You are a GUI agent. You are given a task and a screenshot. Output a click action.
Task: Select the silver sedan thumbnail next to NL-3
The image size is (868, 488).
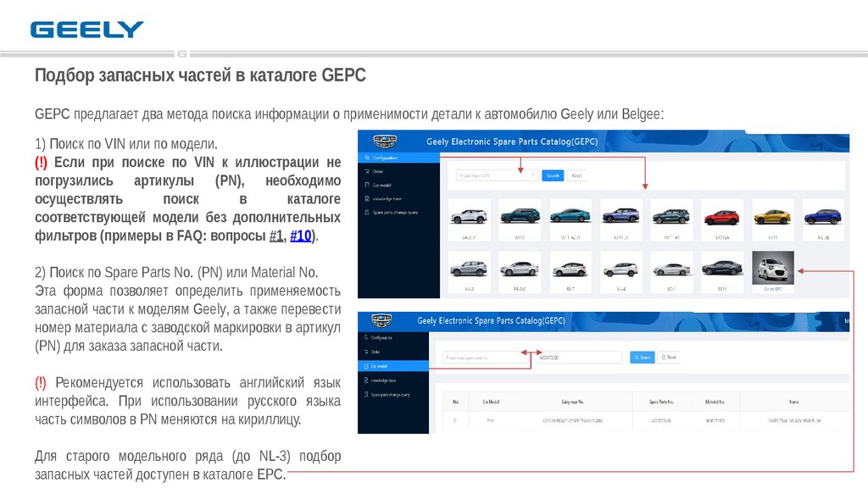[520, 269]
